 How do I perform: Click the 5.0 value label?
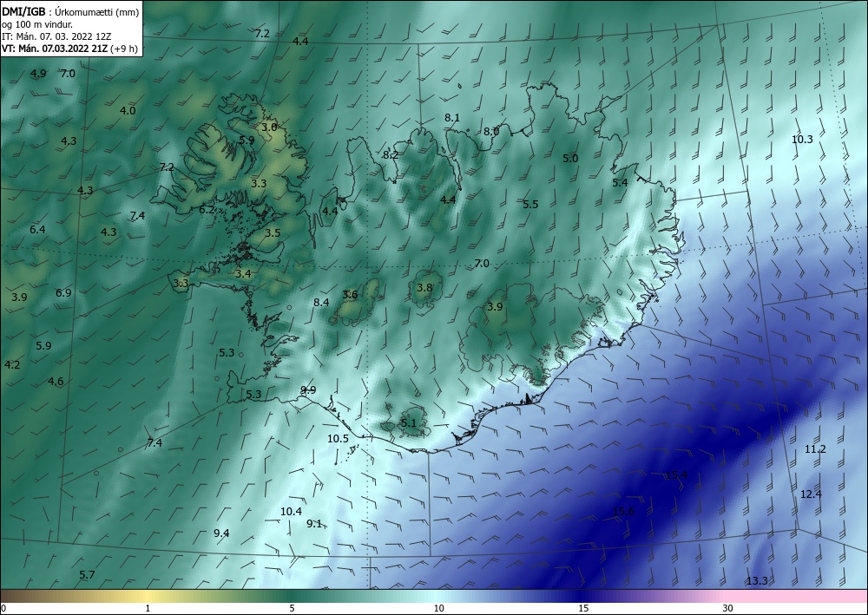point(570,159)
